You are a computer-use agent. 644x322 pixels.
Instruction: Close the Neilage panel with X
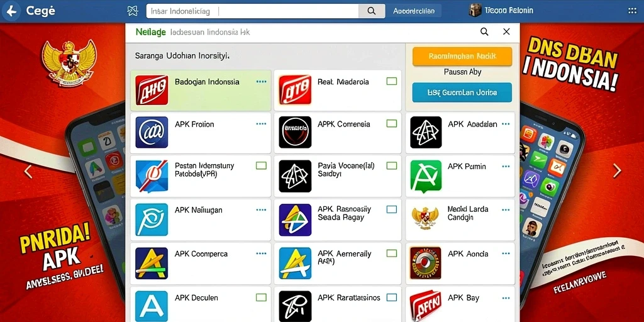pos(506,31)
